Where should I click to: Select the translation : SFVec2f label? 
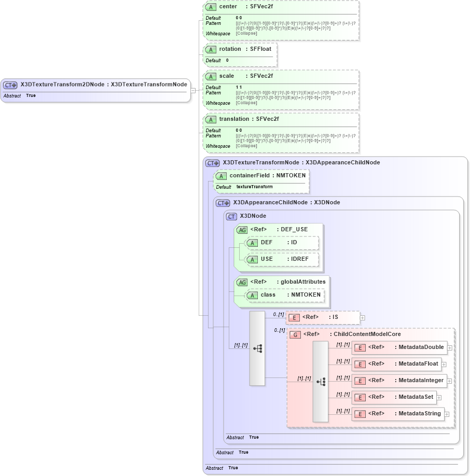tap(249, 119)
